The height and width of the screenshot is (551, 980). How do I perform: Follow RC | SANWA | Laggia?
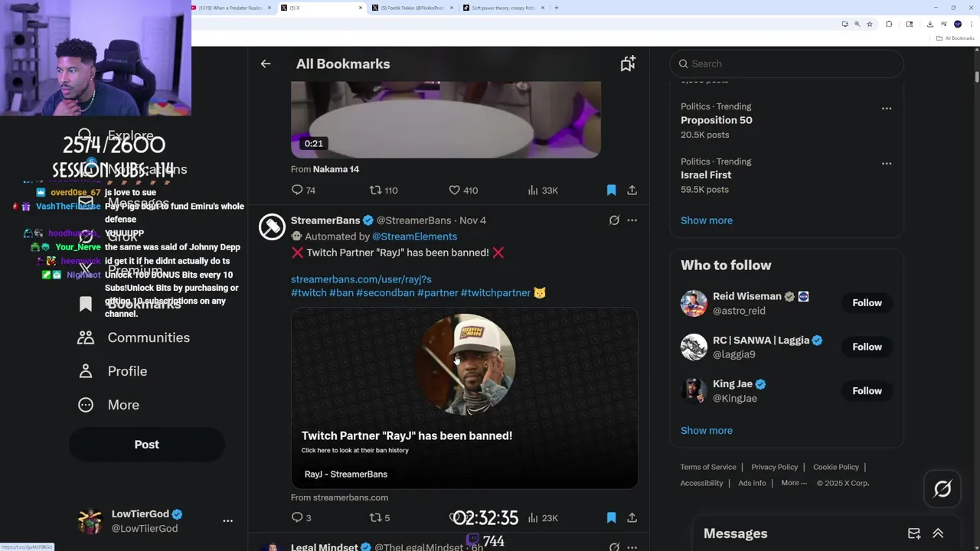(x=867, y=347)
